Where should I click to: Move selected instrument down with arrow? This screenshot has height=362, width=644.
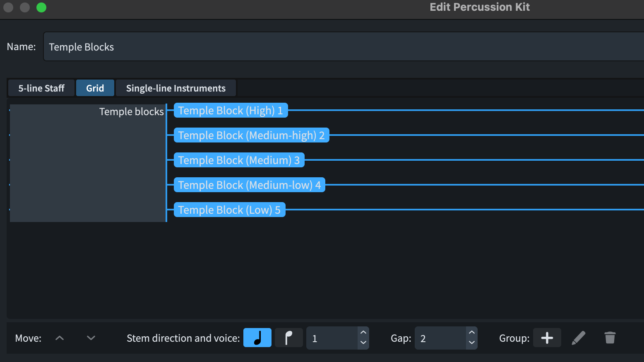coord(91,338)
